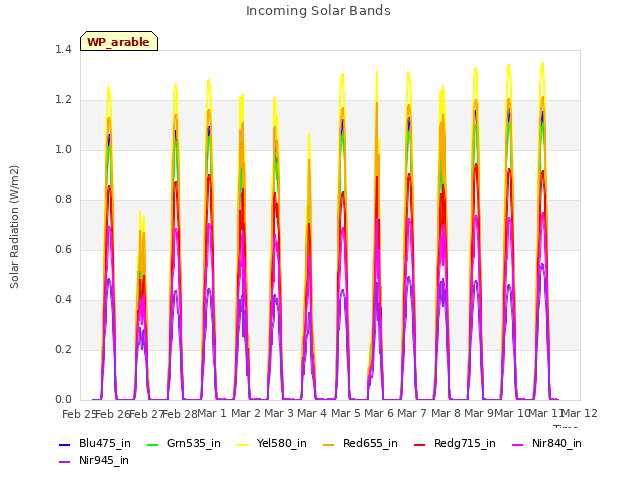
Task: Click the Mar 1 x-axis date label
Action: [212, 414]
